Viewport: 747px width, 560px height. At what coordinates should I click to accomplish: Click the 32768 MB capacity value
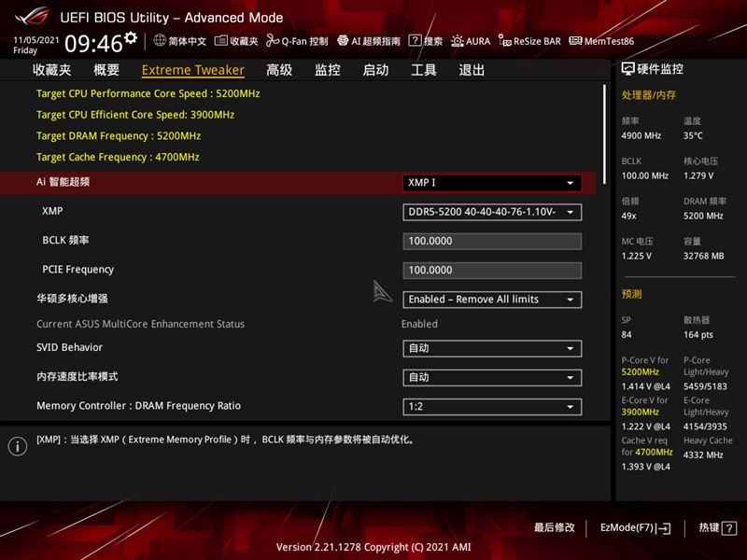(x=704, y=256)
